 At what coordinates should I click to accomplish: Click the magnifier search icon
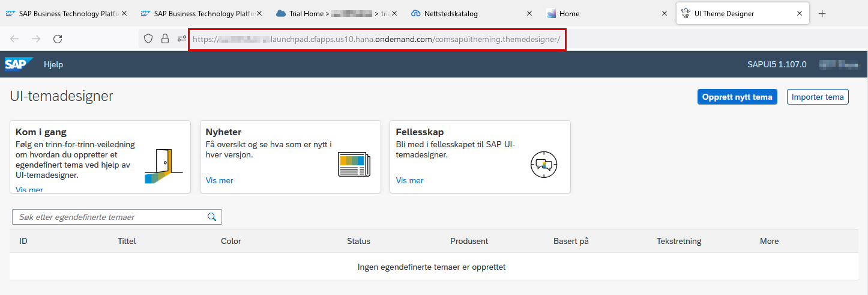point(211,217)
